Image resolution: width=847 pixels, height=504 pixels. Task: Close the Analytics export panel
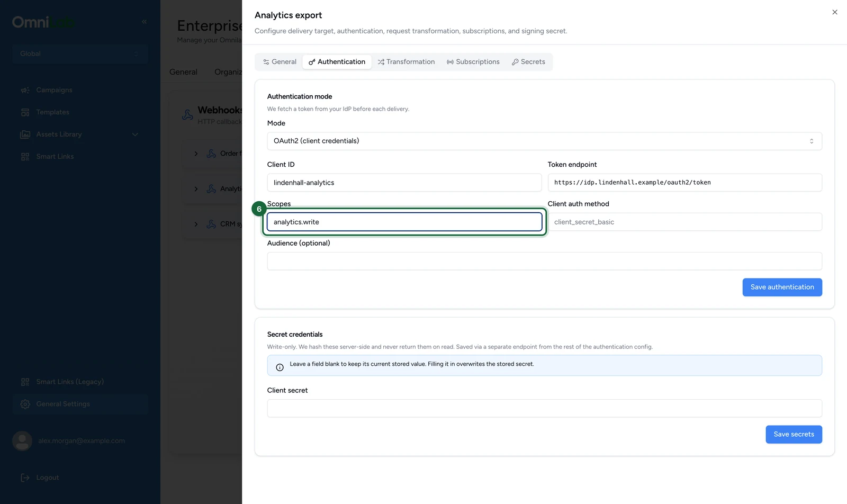click(x=834, y=12)
